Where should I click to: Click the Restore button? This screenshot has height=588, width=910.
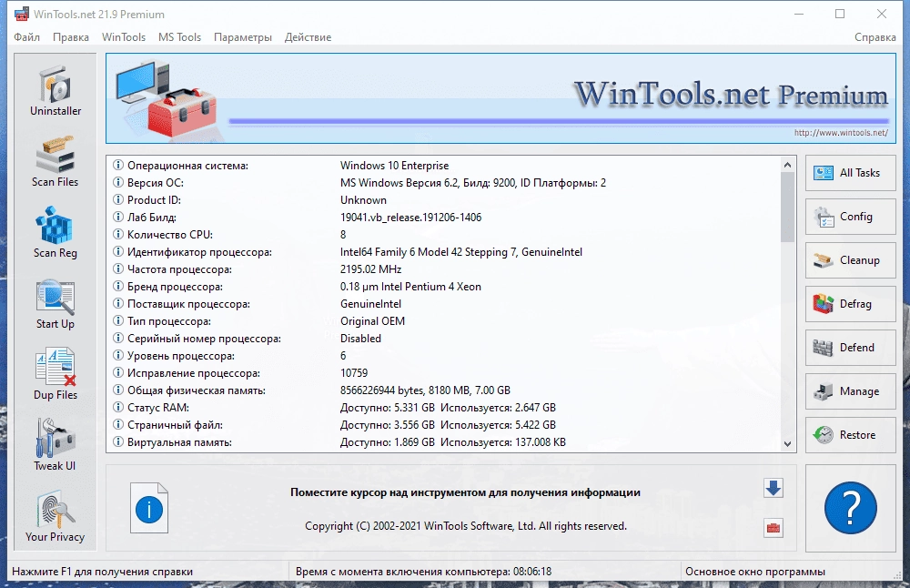[850, 435]
